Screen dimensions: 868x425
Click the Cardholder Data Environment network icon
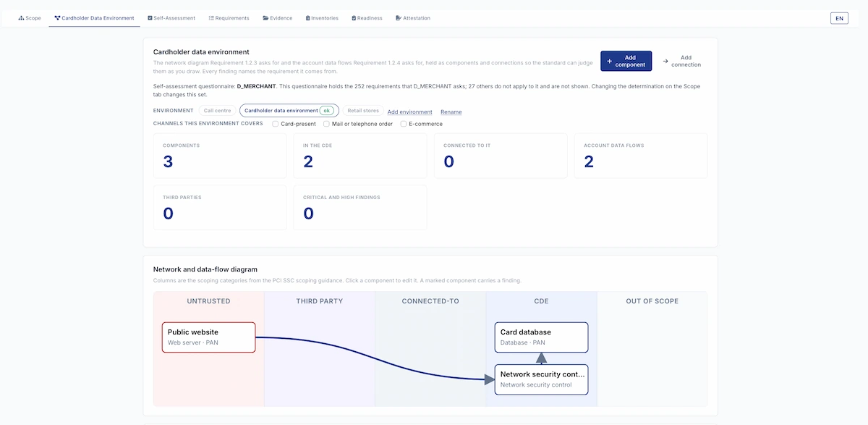click(57, 18)
